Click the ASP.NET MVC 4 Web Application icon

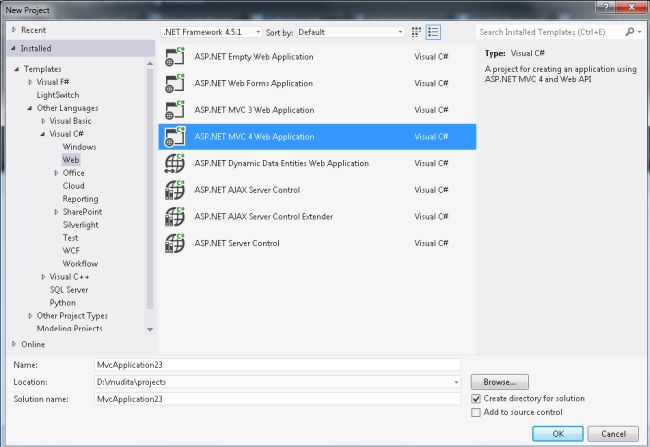175,136
